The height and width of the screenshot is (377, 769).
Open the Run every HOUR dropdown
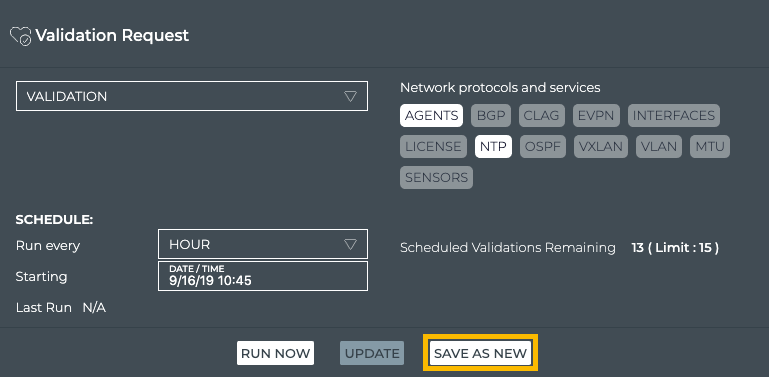click(263, 244)
